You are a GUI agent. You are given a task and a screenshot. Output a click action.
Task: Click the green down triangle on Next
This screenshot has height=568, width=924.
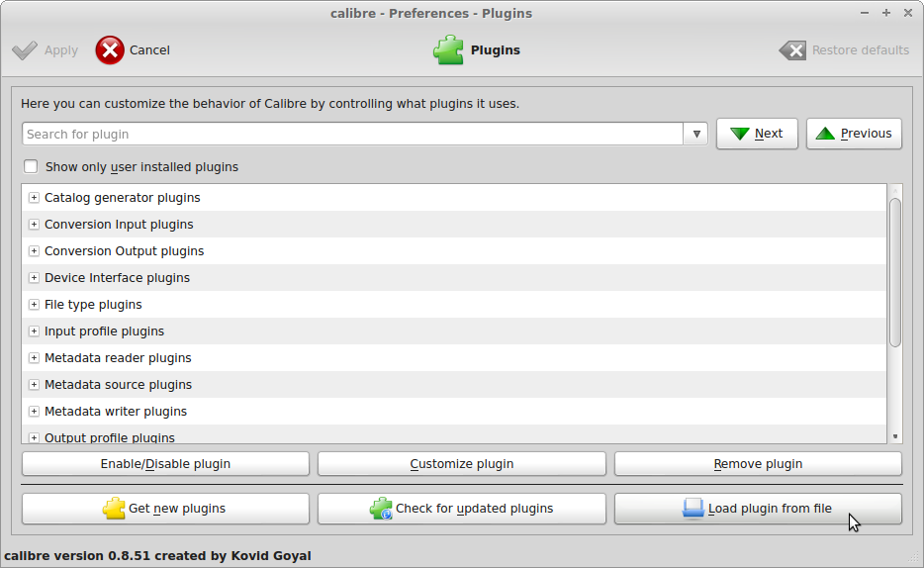(740, 134)
